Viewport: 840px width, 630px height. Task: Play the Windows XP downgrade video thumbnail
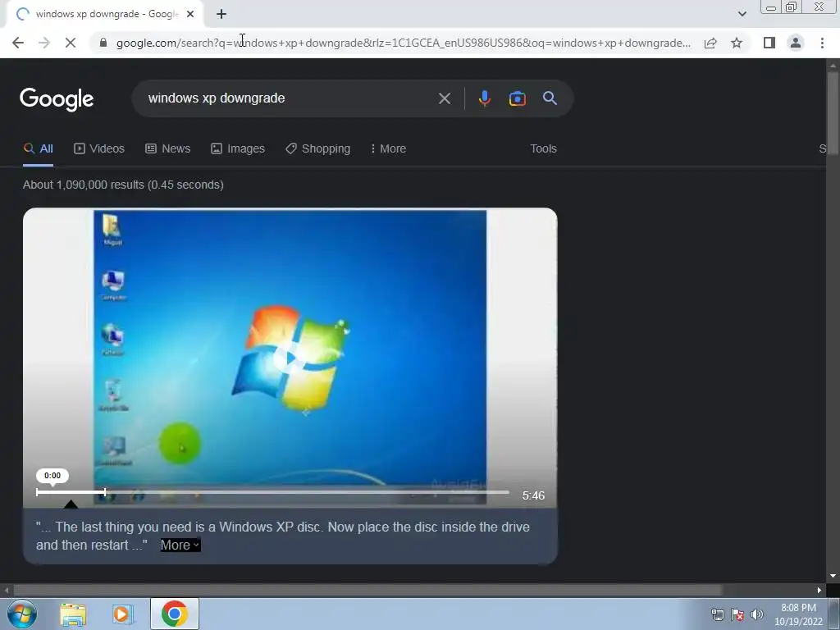290,357
